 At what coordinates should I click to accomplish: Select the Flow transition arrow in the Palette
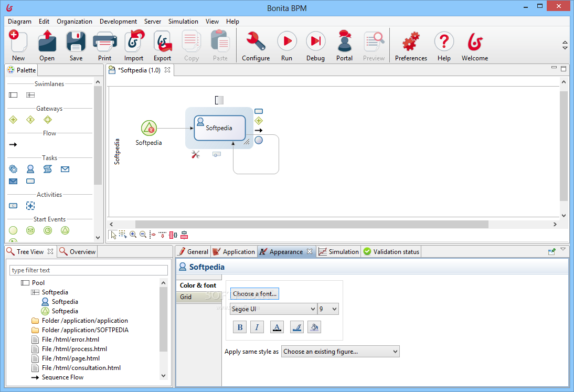click(x=13, y=145)
